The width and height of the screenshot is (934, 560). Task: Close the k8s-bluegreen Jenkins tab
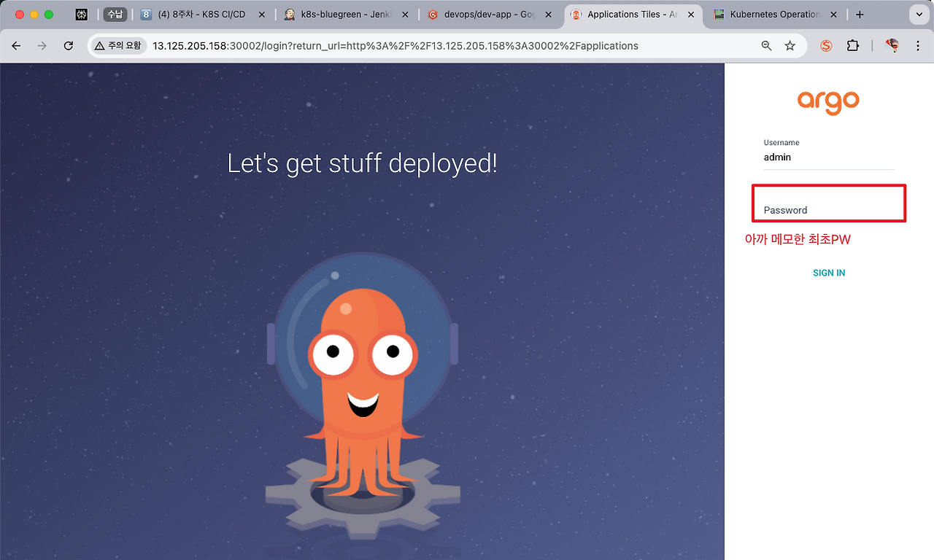point(405,15)
